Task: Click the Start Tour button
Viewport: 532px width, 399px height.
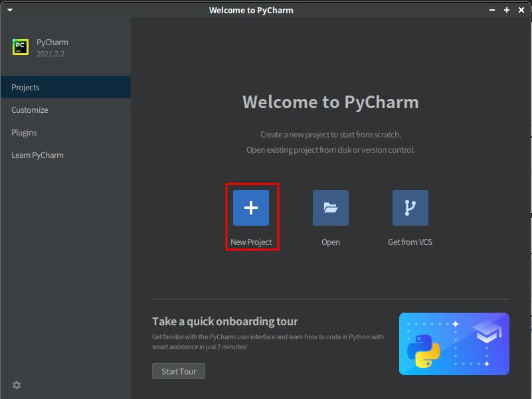Action: pos(179,371)
